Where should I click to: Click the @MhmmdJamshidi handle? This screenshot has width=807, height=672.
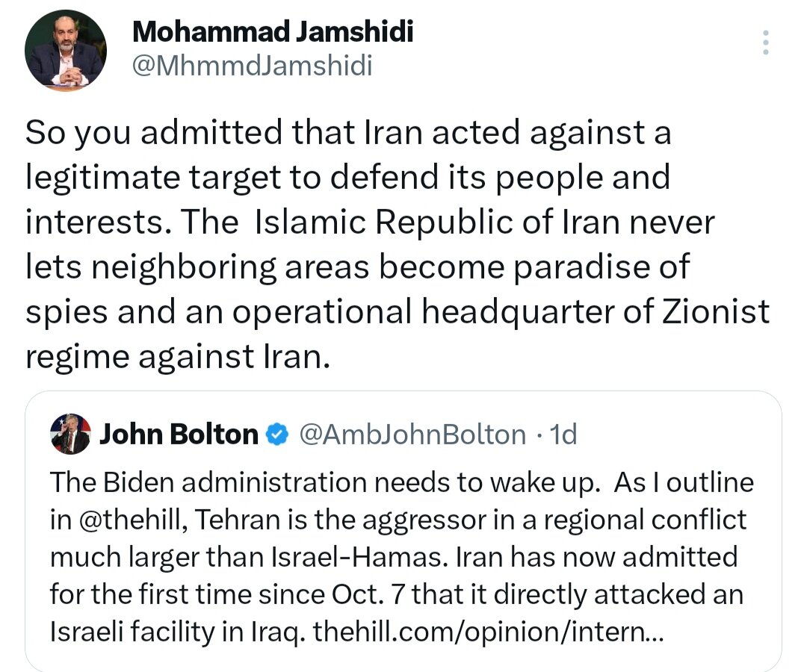coord(251,66)
